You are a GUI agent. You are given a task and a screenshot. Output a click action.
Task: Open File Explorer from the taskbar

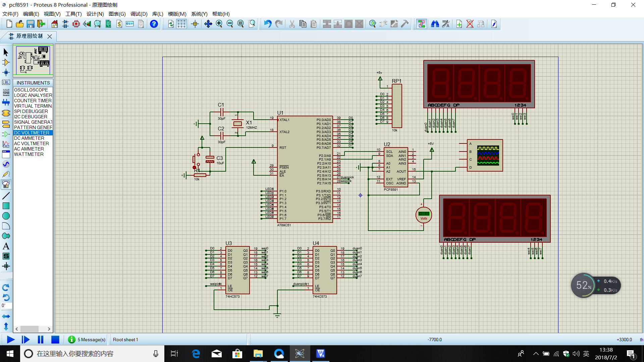click(x=258, y=354)
